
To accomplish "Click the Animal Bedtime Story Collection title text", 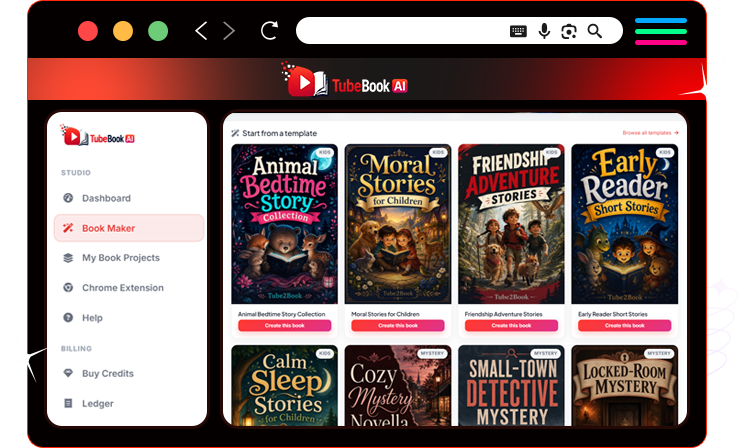I will click(281, 314).
